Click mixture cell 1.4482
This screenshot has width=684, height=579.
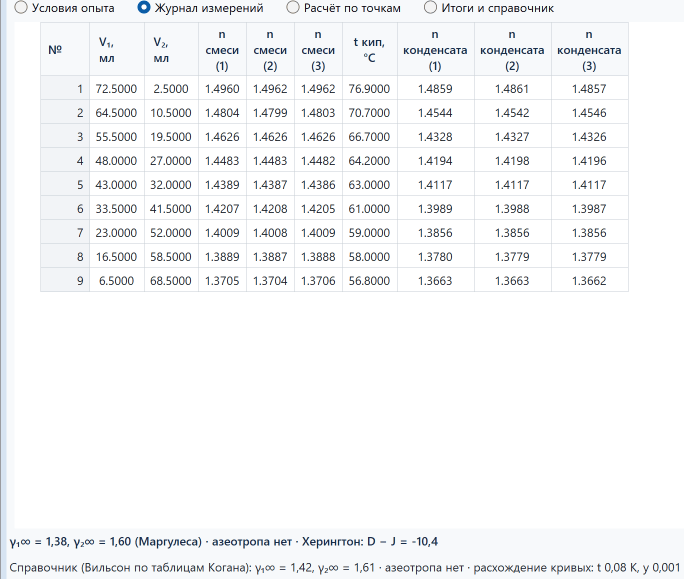318,161
